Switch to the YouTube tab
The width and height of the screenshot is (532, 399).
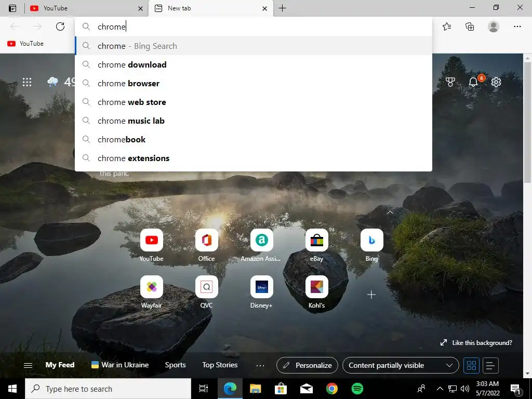point(86,8)
